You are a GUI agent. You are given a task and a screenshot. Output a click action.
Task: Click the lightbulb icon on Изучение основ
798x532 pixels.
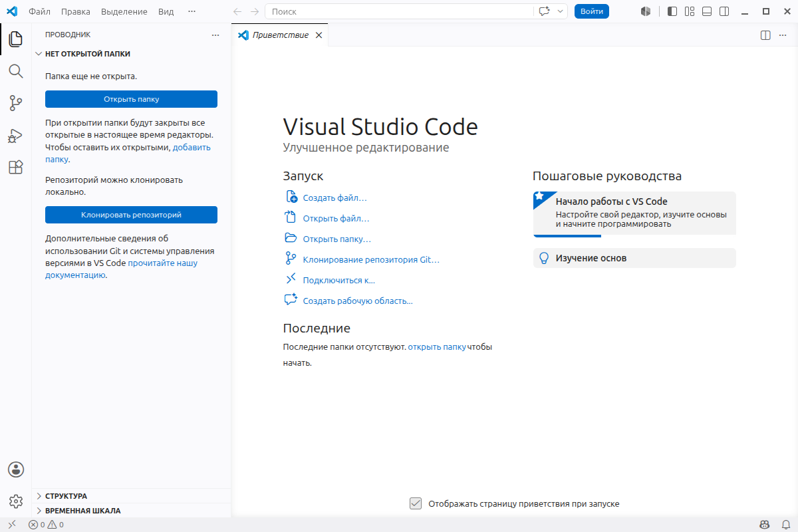pyautogui.click(x=544, y=258)
